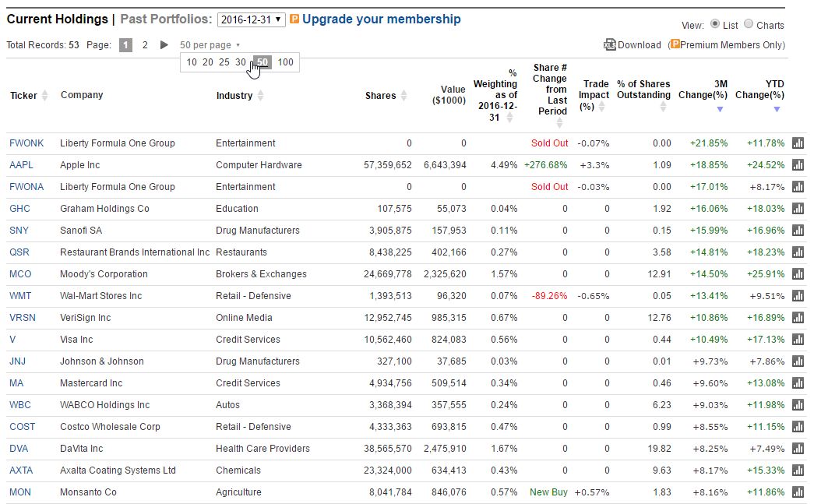Sort by Shares column arrows
The width and height of the screenshot is (814, 504).
[404, 96]
